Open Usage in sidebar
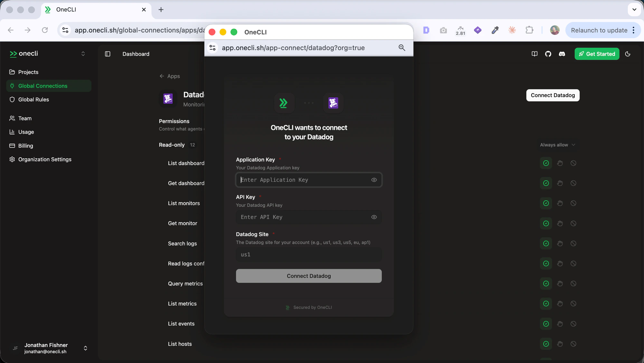The height and width of the screenshot is (363, 644). [48, 132]
